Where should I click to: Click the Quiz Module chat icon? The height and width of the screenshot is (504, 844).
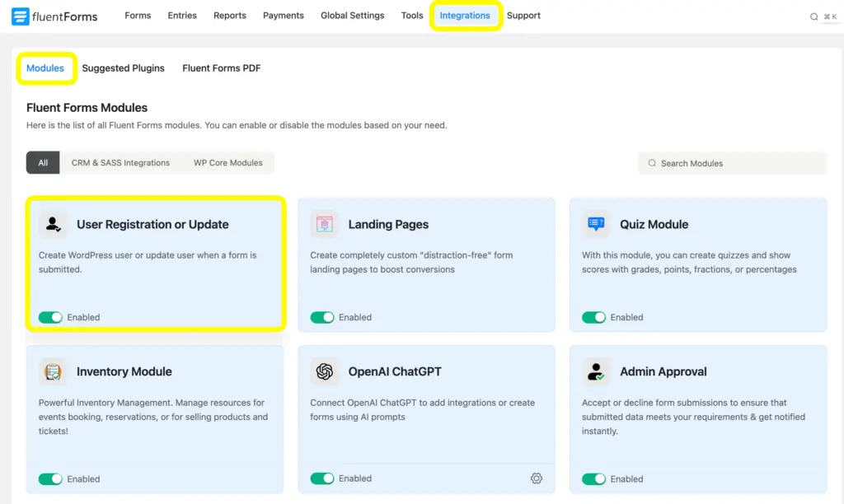[596, 224]
